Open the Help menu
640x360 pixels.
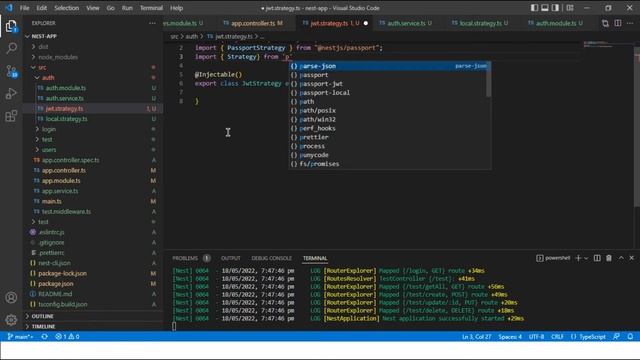176,8
